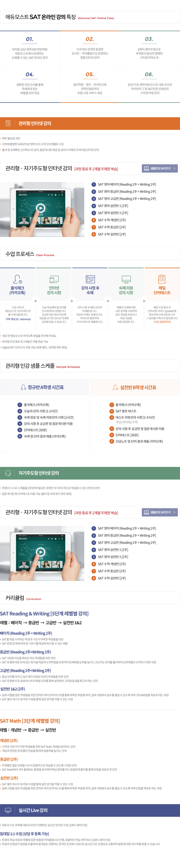Click feature card 03 about 고득점 전략소개

[x=150, y=49]
